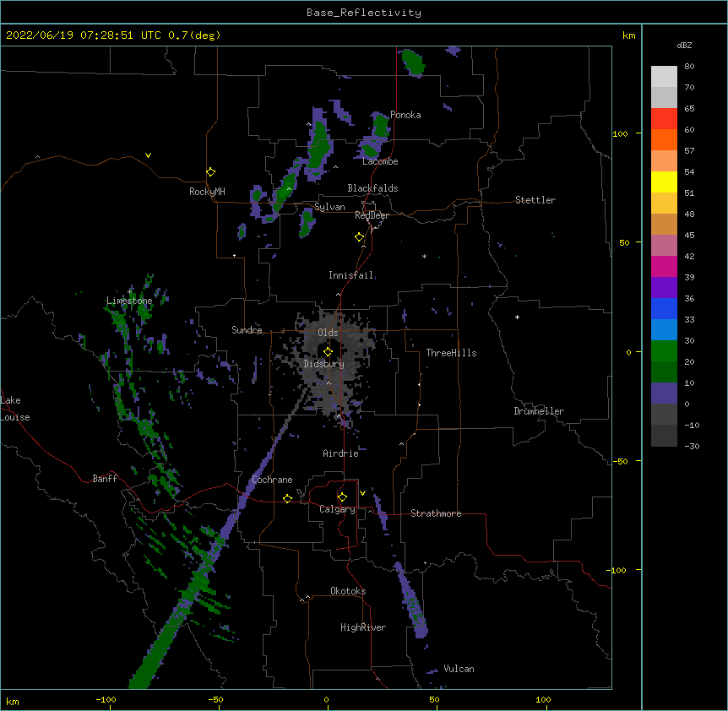Click the Cochrane city label

pyautogui.click(x=272, y=480)
